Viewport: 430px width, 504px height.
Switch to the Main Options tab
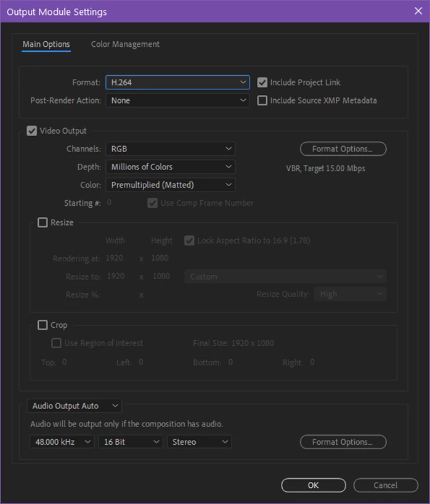[x=46, y=44]
